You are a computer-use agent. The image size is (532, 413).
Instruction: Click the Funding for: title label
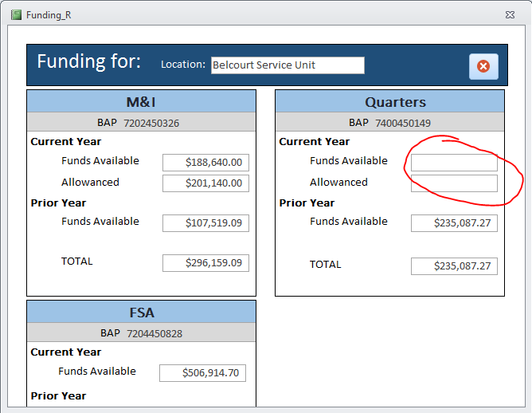88,62
